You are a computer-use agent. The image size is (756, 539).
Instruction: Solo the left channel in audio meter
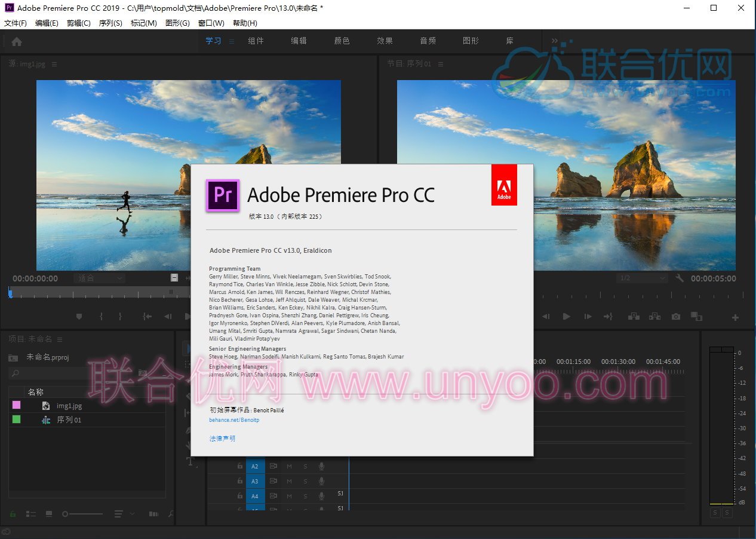(x=715, y=513)
